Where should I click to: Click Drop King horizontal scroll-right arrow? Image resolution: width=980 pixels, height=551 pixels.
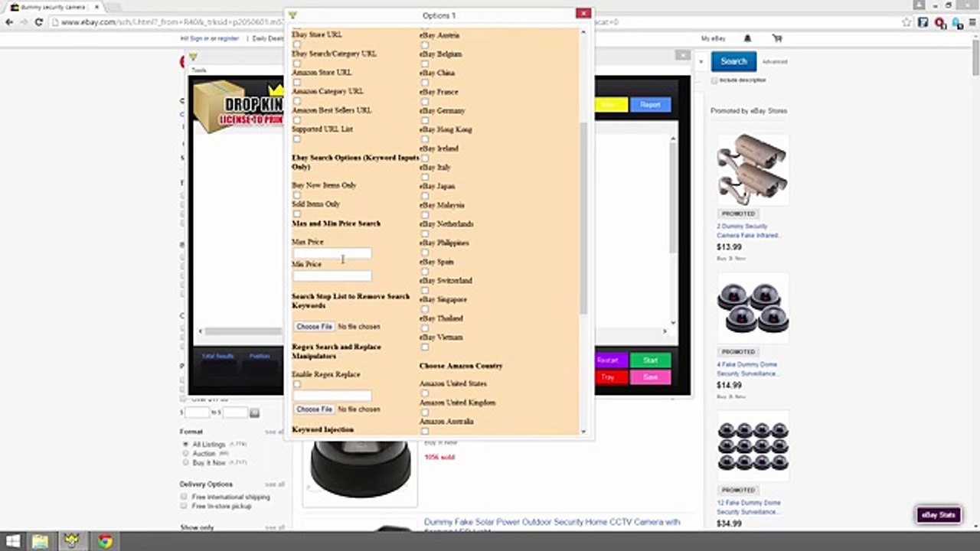point(665,331)
